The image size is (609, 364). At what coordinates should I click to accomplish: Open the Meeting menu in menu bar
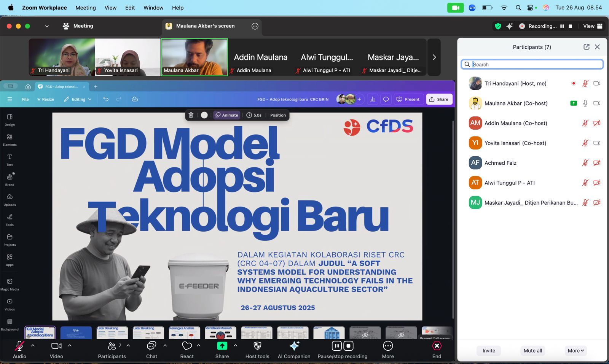tap(86, 8)
